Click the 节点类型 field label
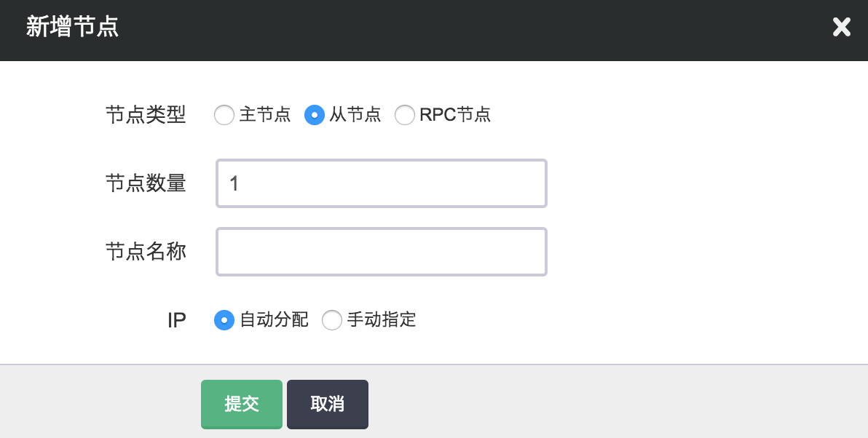The image size is (868, 438). tap(146, 115)
